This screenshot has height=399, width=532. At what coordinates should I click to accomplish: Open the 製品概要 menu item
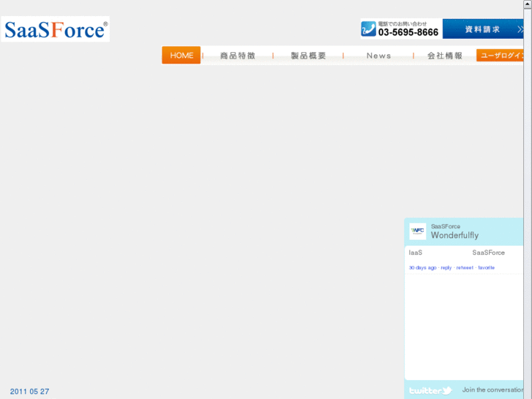coord(308,56)
